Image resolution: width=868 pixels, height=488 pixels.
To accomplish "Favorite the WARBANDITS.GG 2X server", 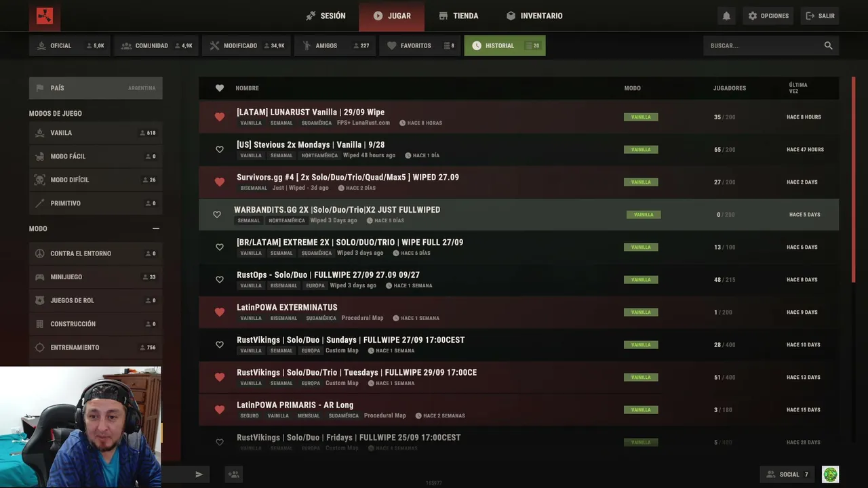I will tap(217, 215).
